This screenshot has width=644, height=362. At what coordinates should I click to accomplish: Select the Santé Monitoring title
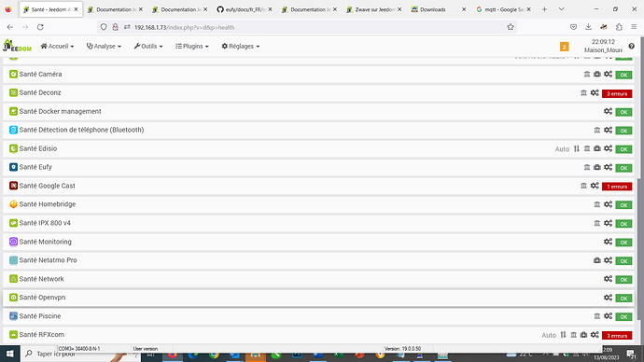(x=45, y=242)
